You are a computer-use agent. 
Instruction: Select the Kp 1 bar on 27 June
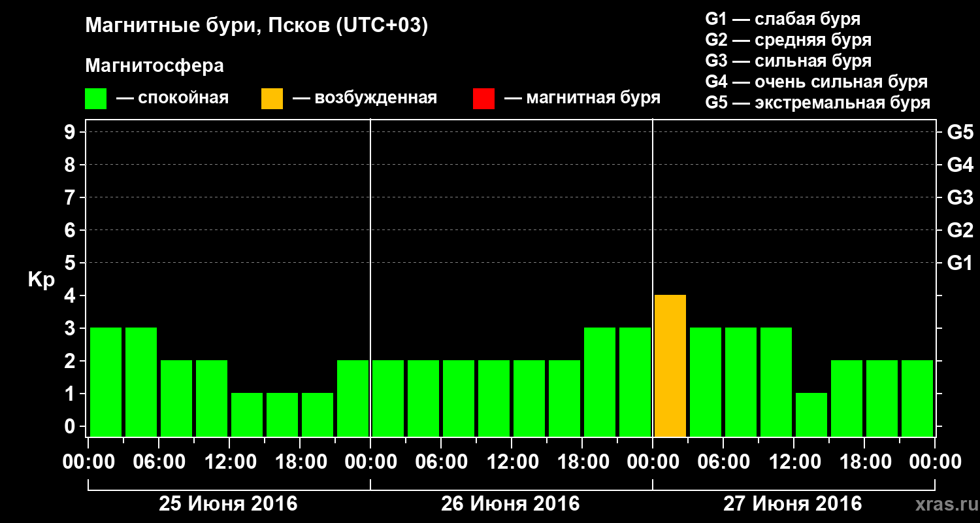point(811,414)
